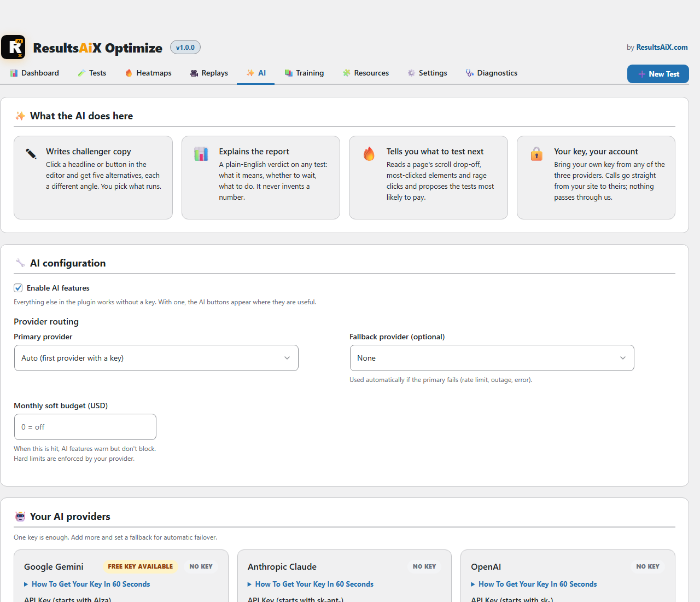
Task: Click the Training books icon
Action: (x=289, y=73)
